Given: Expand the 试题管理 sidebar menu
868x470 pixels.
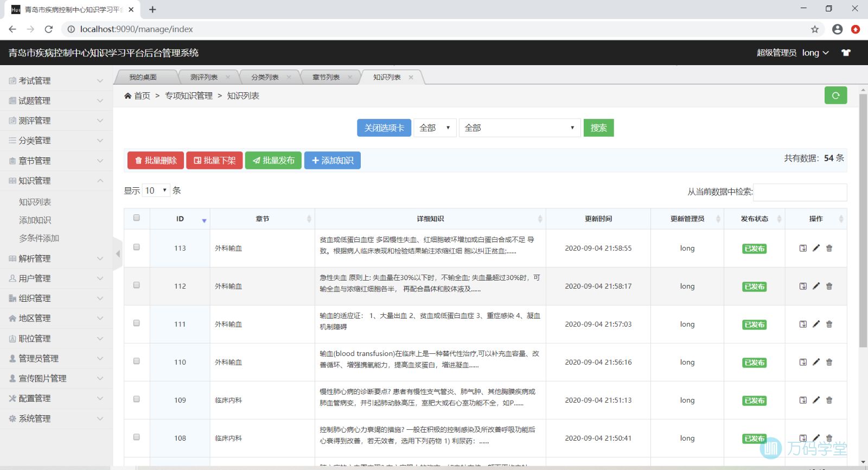Looking at the screenshot, I should (x=56, y=100).
